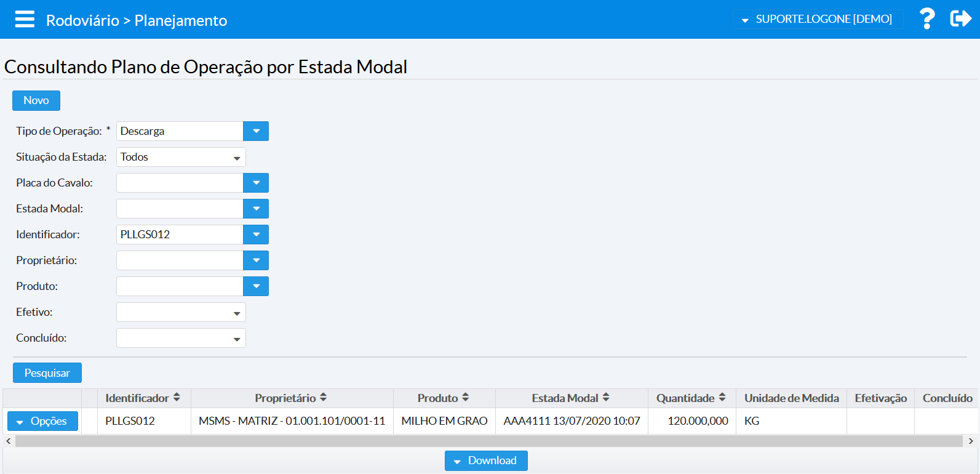Click the Identificador input field
980x474 pixels.
179,235
